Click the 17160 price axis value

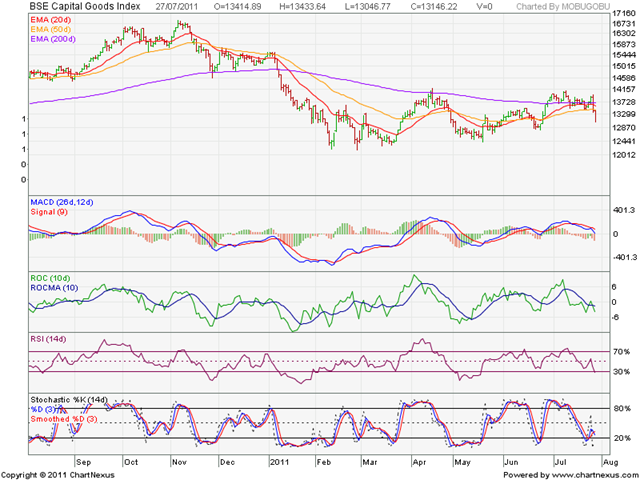coord(624,14)
